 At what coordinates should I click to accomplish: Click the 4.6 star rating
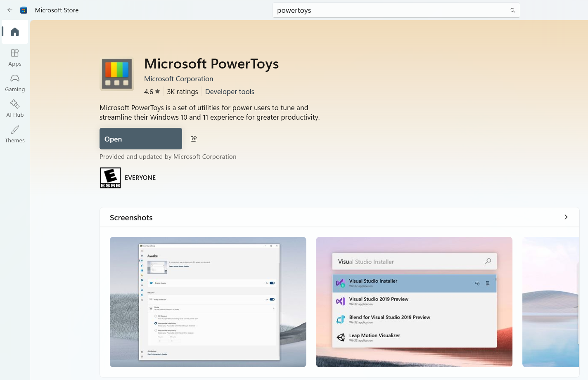click(x=152, y=91)
